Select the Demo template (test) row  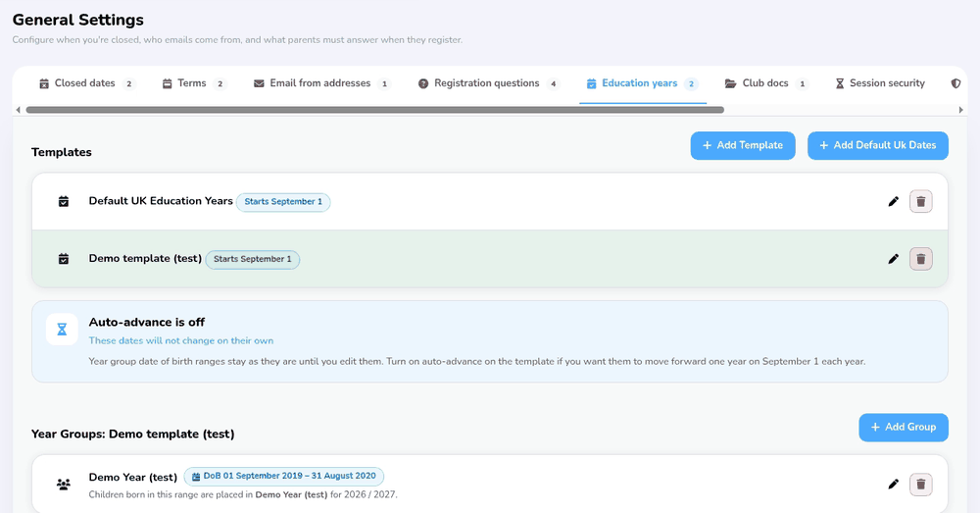point(490,259)
